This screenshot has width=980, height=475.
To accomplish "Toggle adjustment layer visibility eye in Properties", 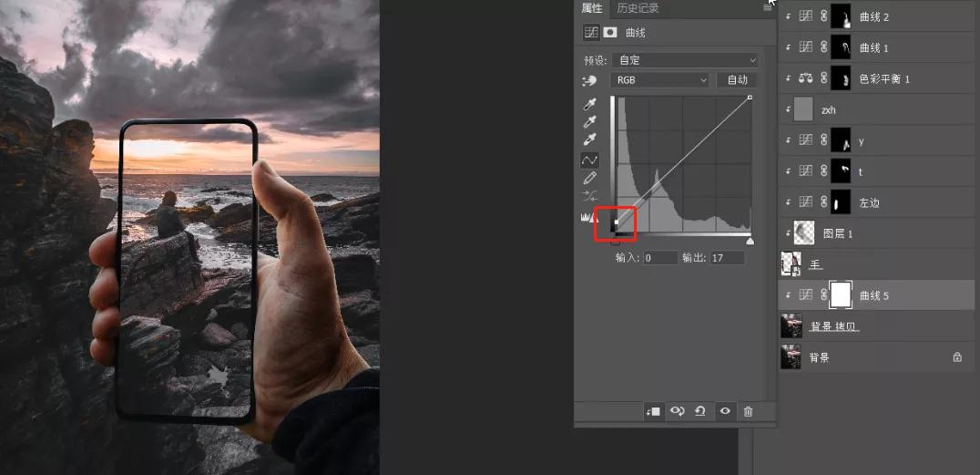I will (x=725, y=411).
